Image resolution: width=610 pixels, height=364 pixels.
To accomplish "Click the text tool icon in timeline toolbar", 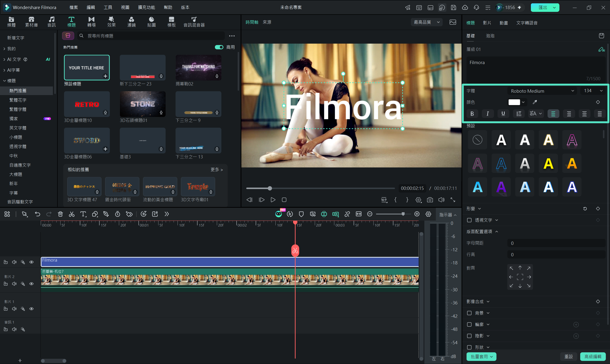I will coord(83,214).
